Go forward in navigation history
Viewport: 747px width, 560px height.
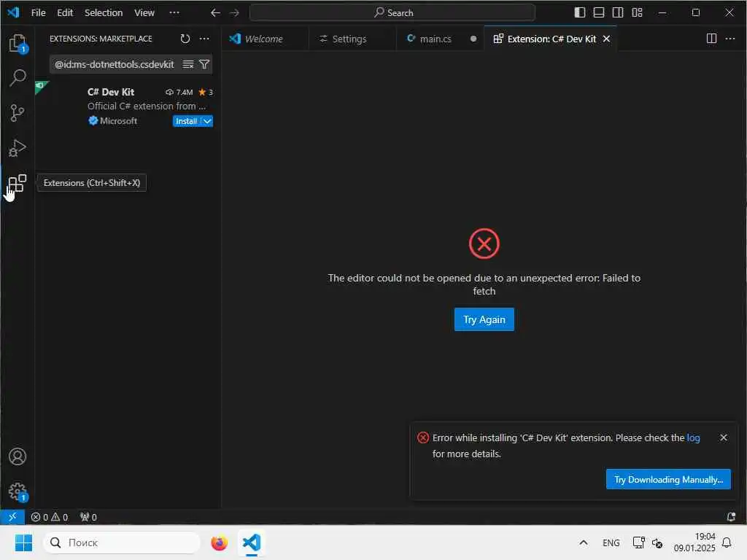click(x=234, y=13)
